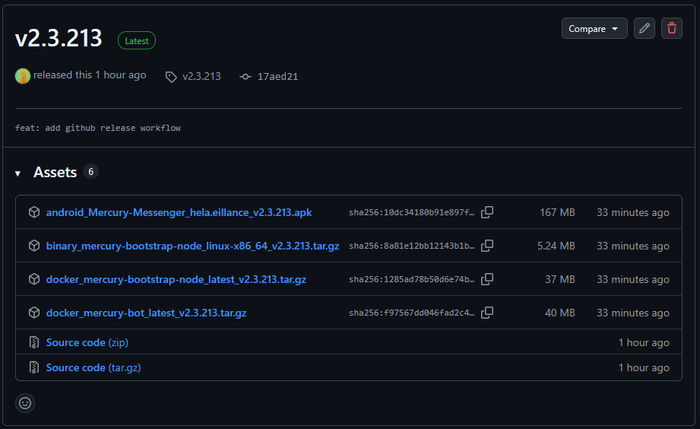Click '33 minutes ago' on docker mercury-bot row
Image resolution: width=700 pixels, height=429 pixels.
coord(633,313)
